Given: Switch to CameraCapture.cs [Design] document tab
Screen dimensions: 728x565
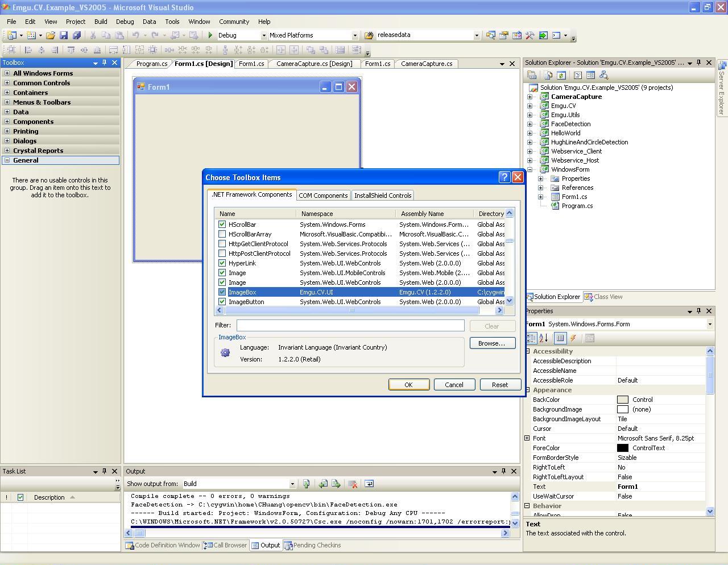Looking at the screenshot, I should pyautogui.click(x=315, y=64).
